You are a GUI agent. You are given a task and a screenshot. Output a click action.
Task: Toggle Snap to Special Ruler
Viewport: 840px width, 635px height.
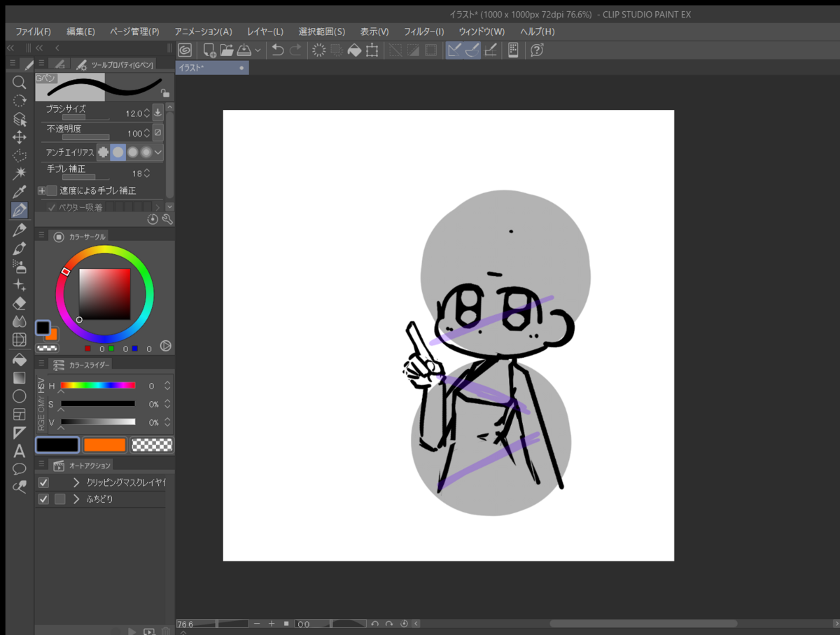(472, 50)
